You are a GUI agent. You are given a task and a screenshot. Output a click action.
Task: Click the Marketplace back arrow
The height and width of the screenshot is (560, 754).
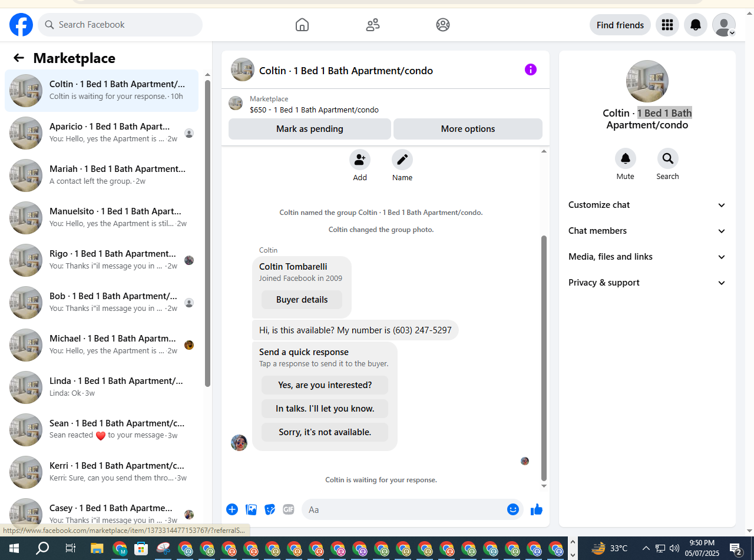(19, 58)
